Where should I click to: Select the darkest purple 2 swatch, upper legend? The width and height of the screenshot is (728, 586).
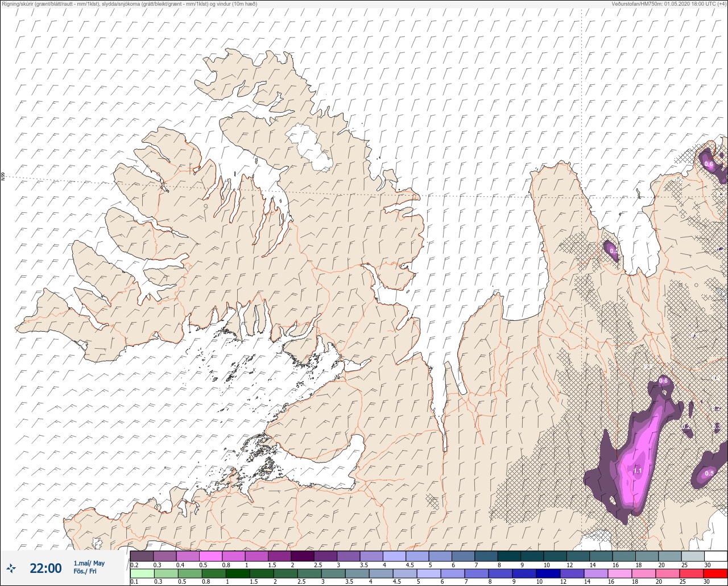(x=302, y=556)
